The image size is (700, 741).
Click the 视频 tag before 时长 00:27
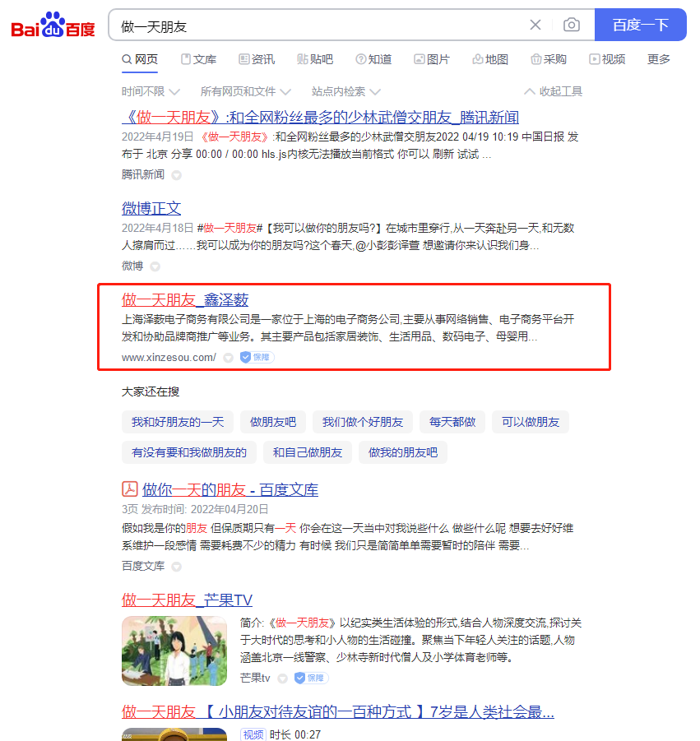(x=253, y=734)
